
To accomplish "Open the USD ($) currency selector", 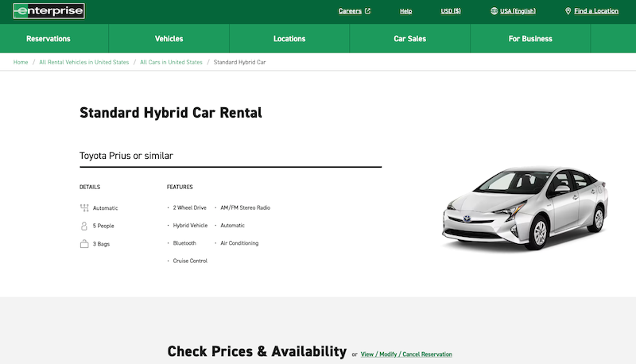I will click(451, 11).
